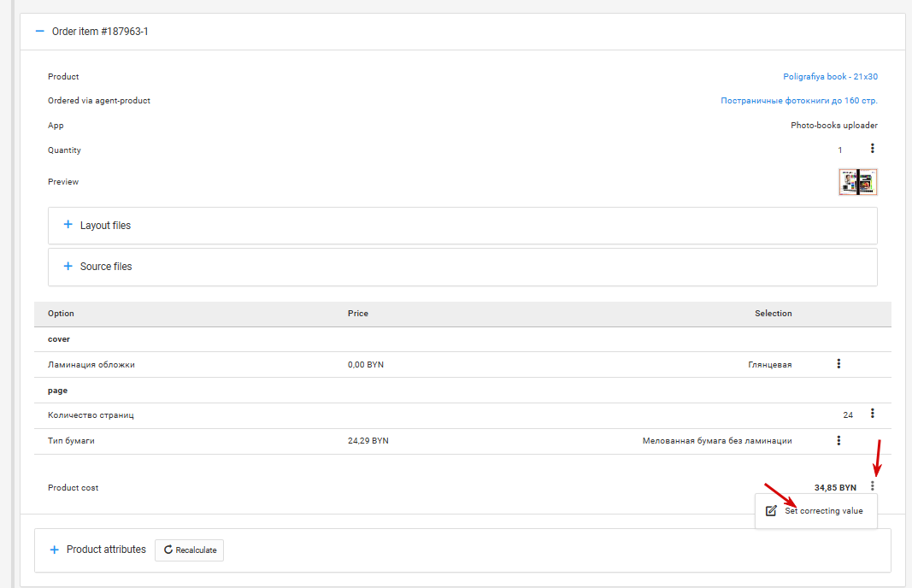Screen dimensions: 912x588
Task: Select the 24,29 BYN price cell
Action: [x=368, y=441]
